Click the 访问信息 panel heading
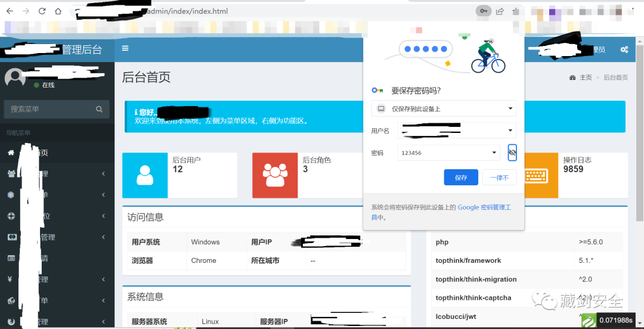 pyautogui.click(x=145, y=218)
